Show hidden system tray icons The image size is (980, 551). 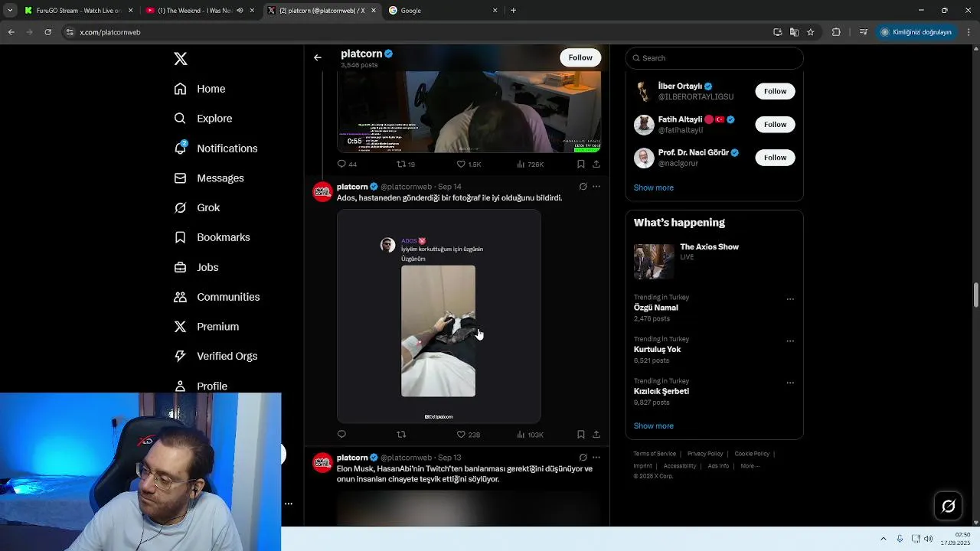point(883,539)
